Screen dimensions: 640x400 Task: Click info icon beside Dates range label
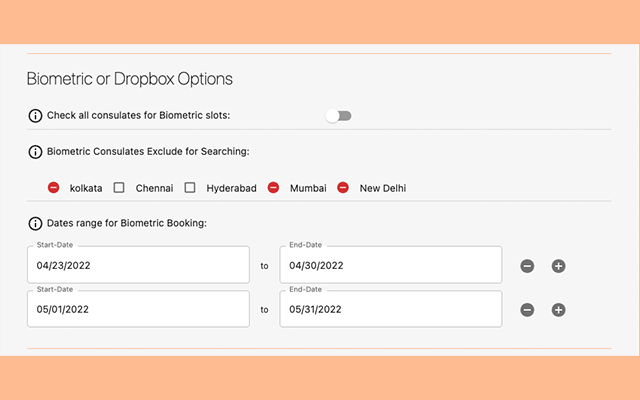[x=36, y=222]
